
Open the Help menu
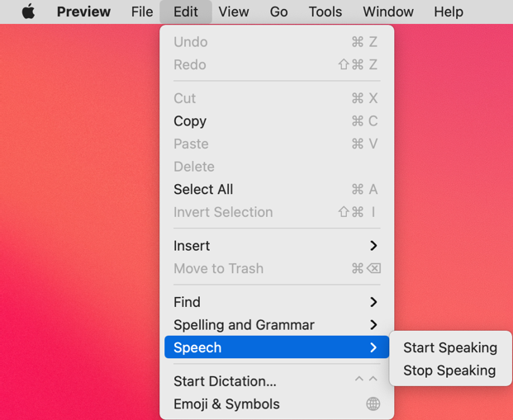coord(449,12)
